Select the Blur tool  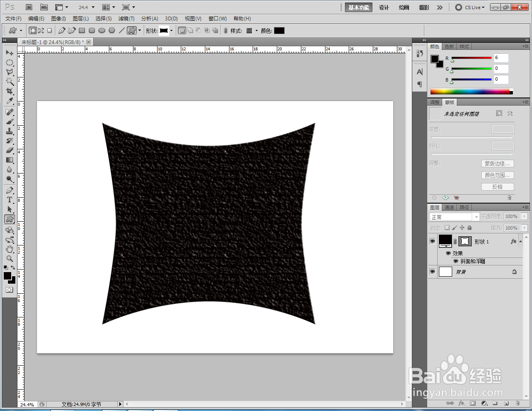click(10, 169)
